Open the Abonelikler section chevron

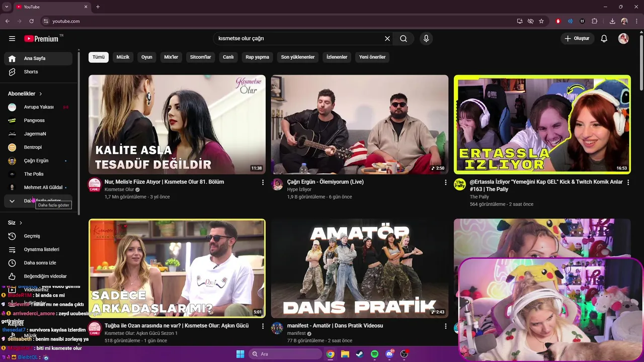41,94
